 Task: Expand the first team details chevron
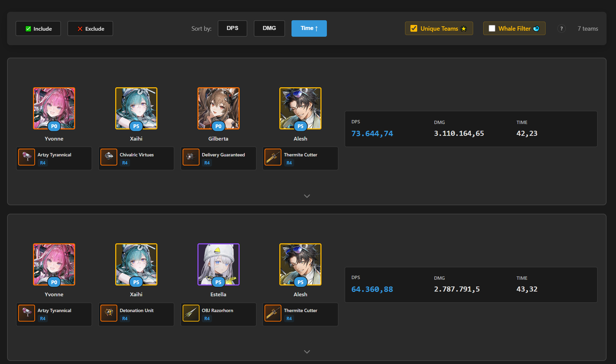pos(307,196)
